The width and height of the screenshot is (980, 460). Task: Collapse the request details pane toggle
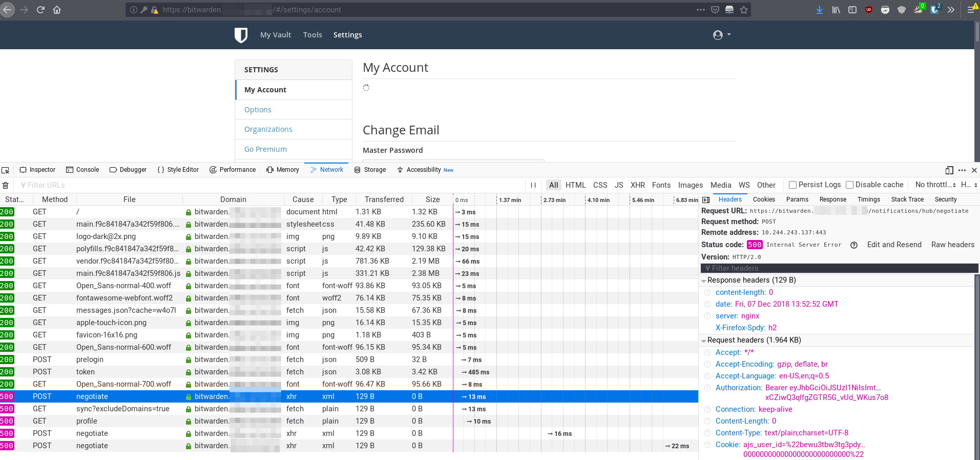click(706, 199)
